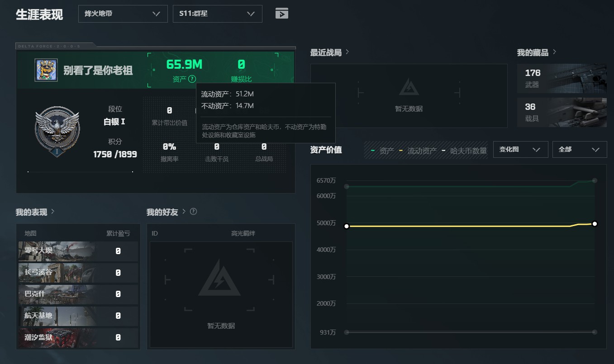Click the 65.9M asset value
The height and width of the screenshot is (364, 614).
pos(184,65)
